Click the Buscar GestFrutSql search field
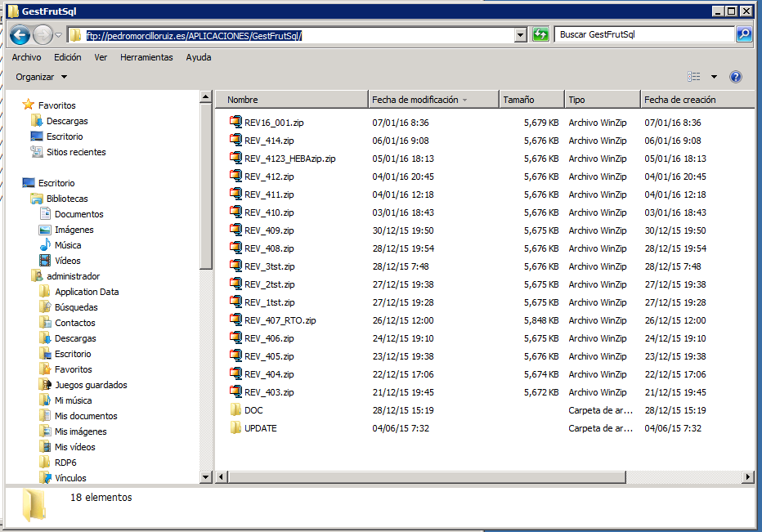762x532 pixels. pos(644,35)
